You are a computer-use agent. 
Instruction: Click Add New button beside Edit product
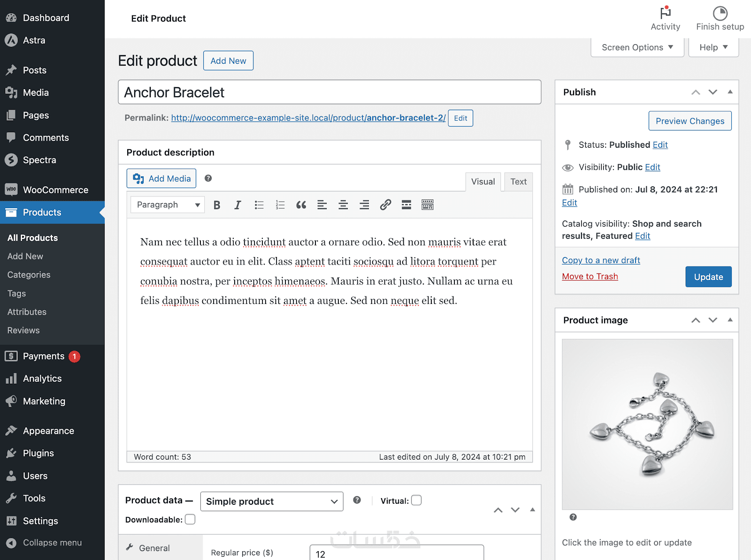[x=228, y=61]
